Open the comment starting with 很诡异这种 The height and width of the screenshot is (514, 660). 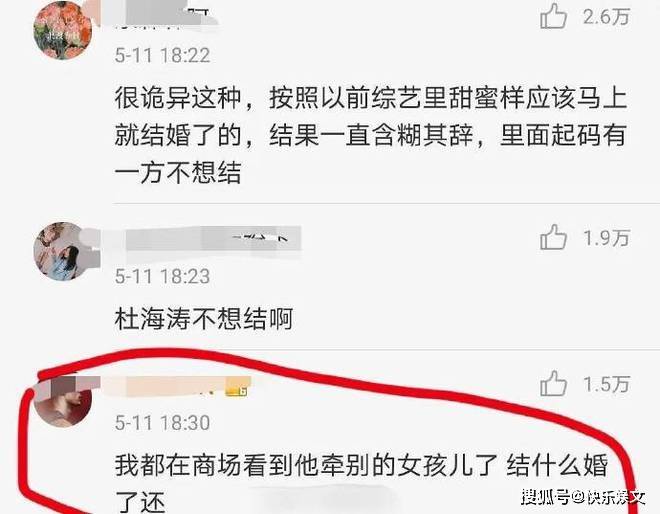[370, 135]
